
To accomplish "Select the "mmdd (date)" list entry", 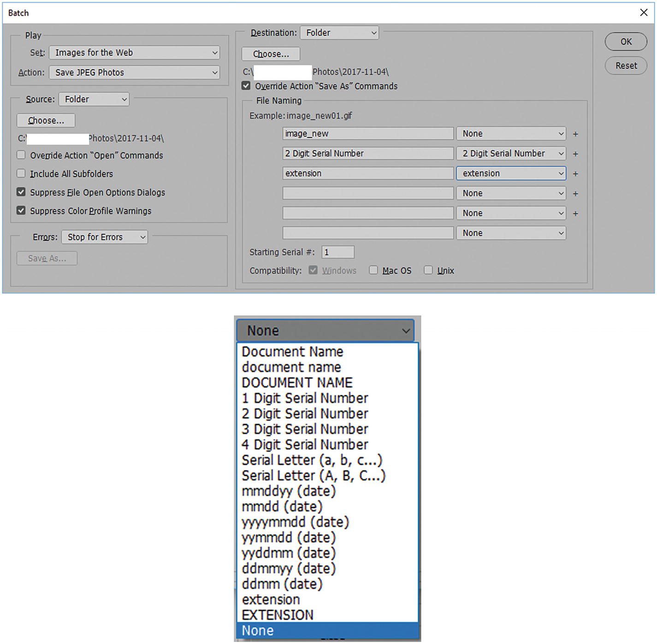I will (x=327, y=507).
